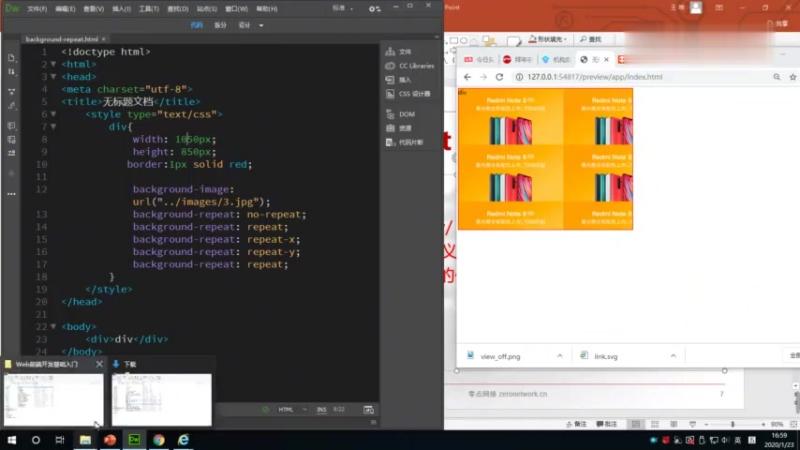Open PowerPoint Shape Fill dropdown
Viewport: 800px width, 450px height.
(548, 39)
